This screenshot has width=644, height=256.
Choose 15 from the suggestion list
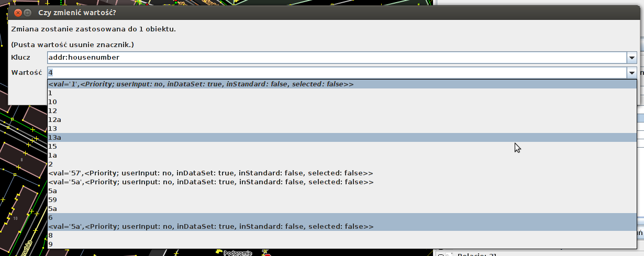[x=52, y=146]
